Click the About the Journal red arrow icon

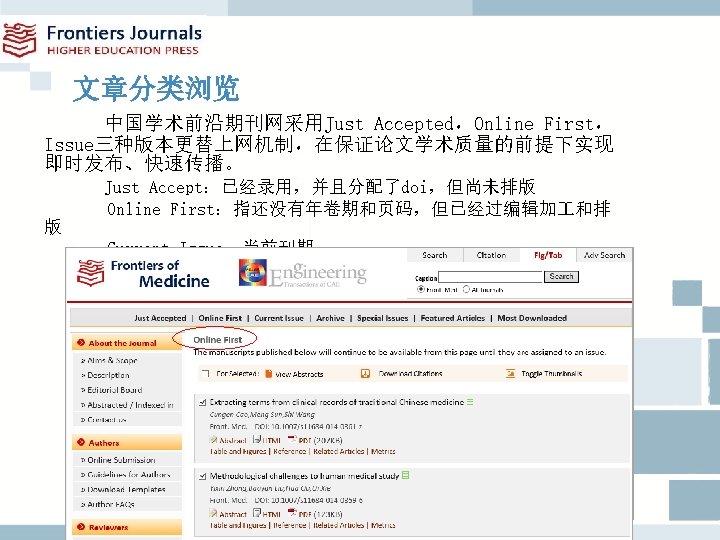coord(81,343)
